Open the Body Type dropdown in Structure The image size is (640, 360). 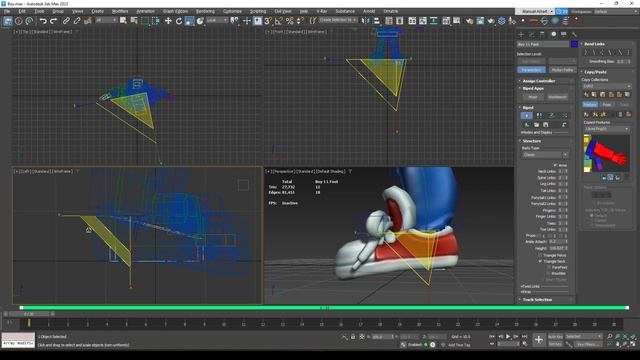pos(545,155)
